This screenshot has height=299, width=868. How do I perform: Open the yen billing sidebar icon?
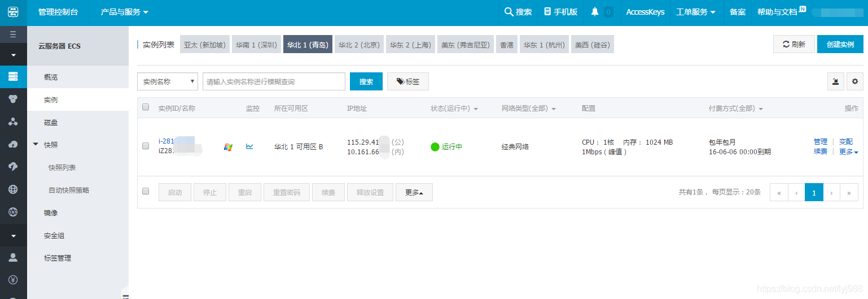tap(13, 280)
